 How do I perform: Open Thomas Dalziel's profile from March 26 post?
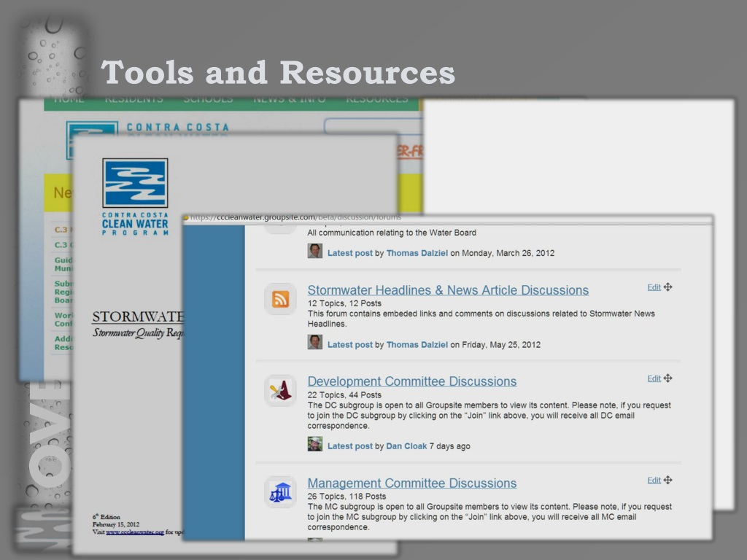click(417, 253)
